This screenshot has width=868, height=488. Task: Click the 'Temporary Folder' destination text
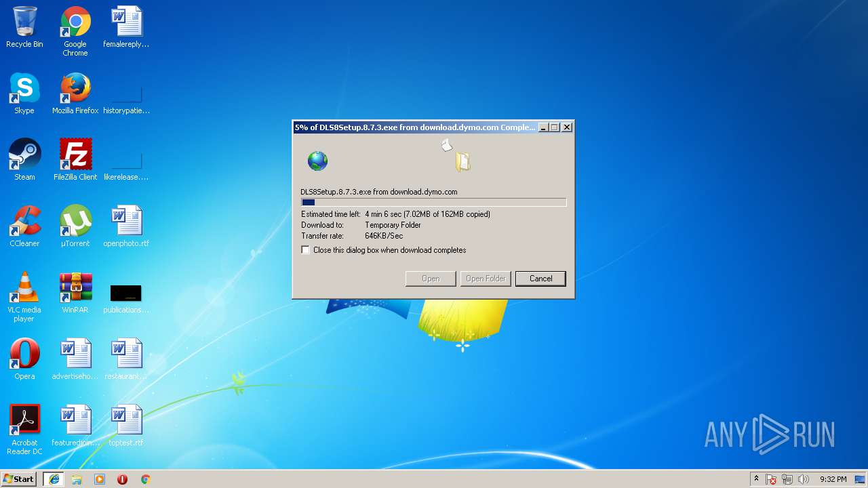pos(393,225)
